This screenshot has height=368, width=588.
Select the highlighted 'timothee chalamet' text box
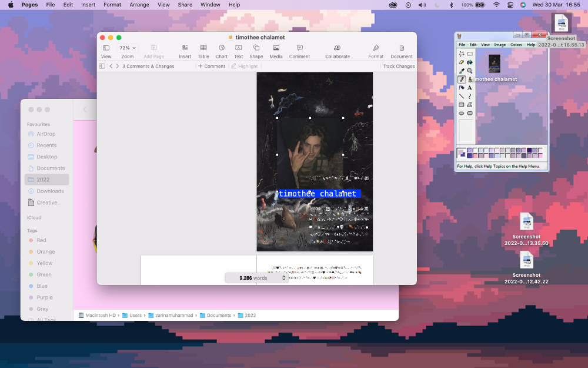click(x=319, y=193)
